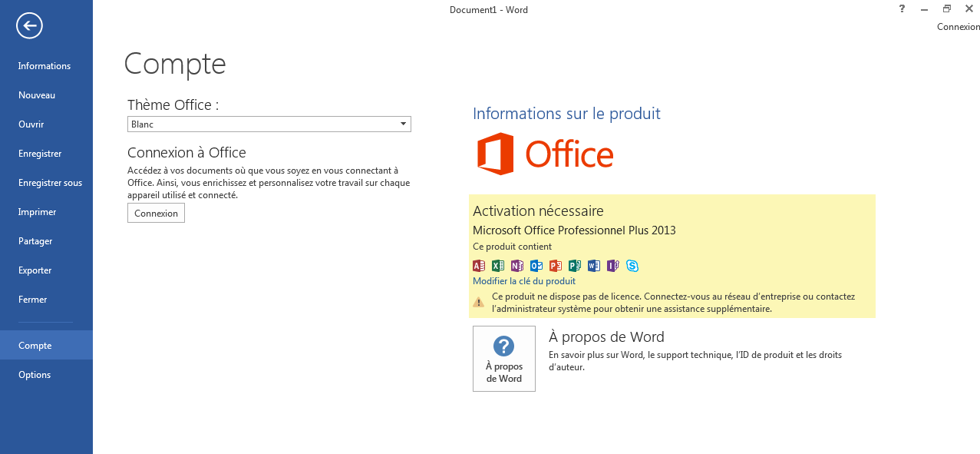This screenshot has height=454, width=980.
Task: Click the Activation nécessaire text
Action: tap(538, 210)
